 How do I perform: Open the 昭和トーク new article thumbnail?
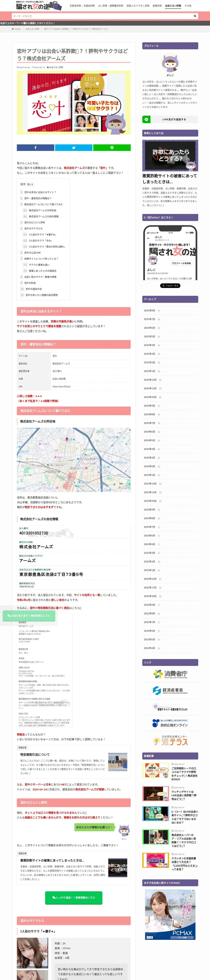click(156, 770)
